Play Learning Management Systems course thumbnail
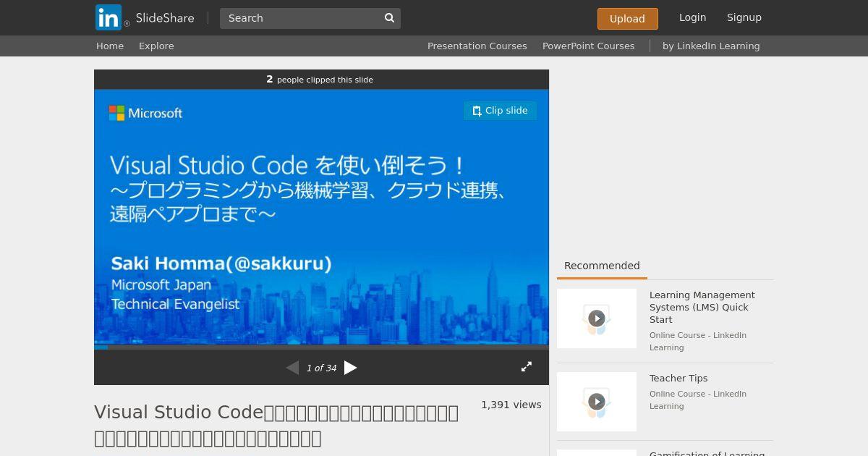The height and width of the screenshot is (456, 868). [597, 318]
